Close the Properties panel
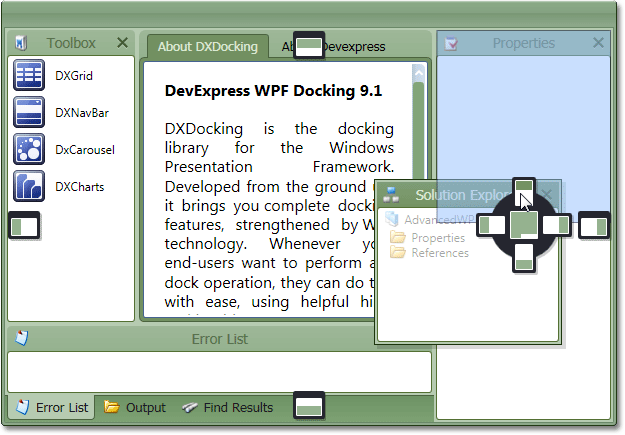Viewport: 625px width, 435px height. pos(598,43)
